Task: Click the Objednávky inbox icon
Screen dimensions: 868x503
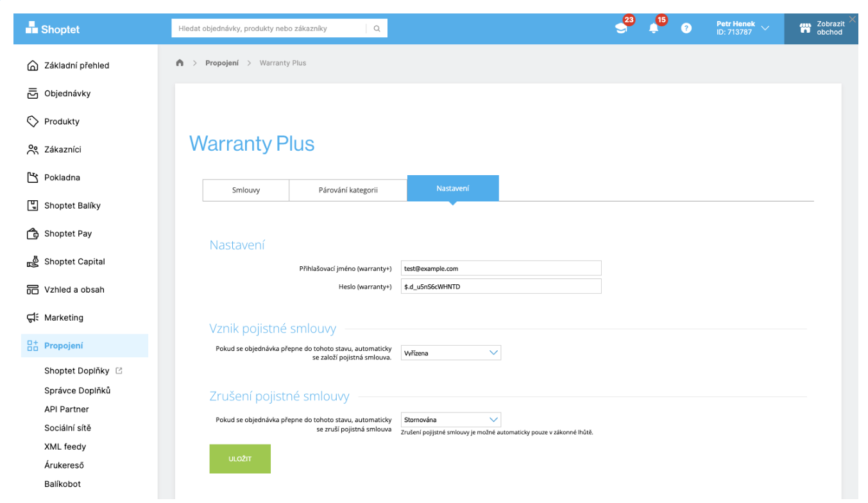Action: coord(33,94)
